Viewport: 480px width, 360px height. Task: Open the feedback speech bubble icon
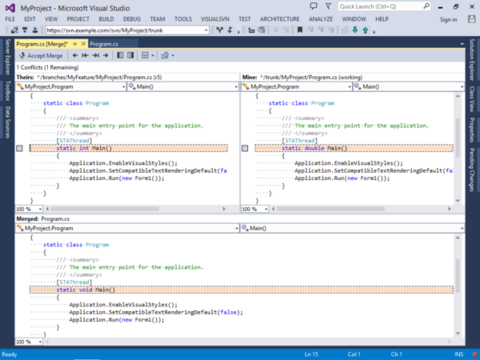coord(314,6)
